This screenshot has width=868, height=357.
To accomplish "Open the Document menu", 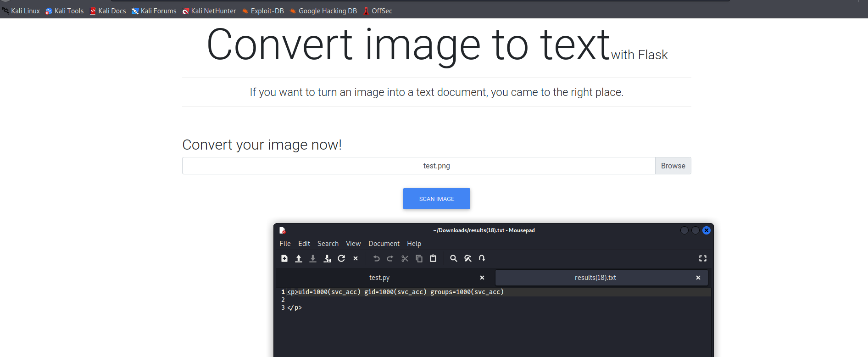I will pos(384,244).
